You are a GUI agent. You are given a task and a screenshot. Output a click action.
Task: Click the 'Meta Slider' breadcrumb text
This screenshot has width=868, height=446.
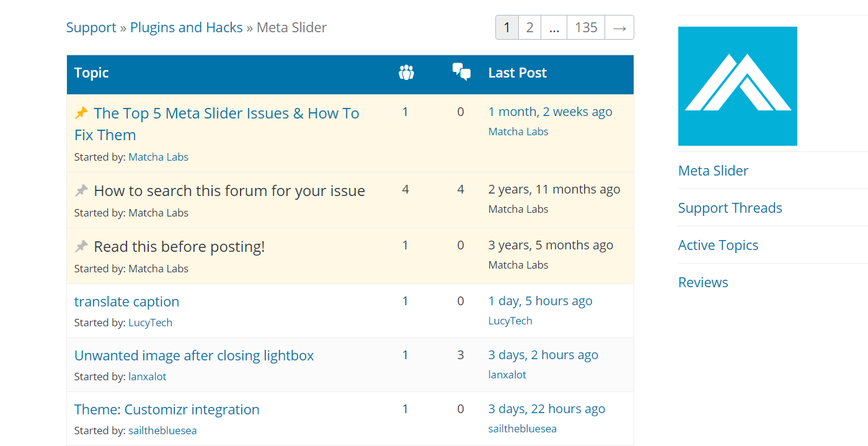click(291, 27)
